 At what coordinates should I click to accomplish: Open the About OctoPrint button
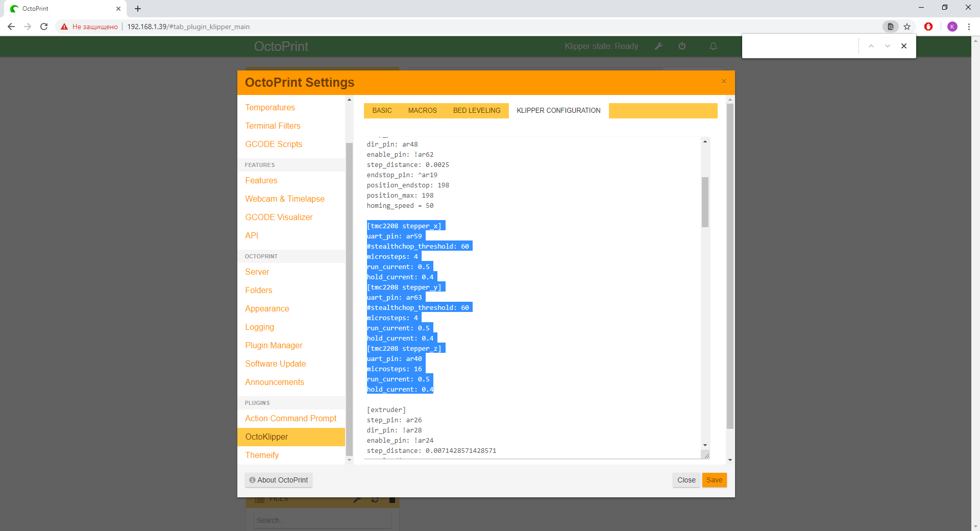279,480
